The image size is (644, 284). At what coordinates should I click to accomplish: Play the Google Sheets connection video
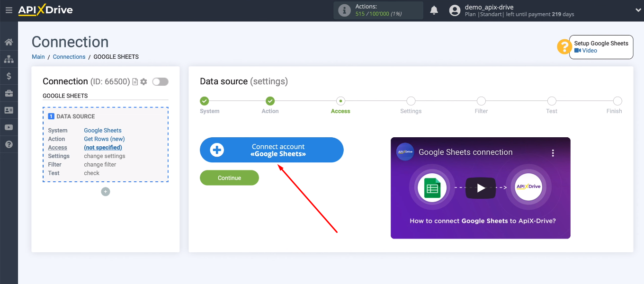pos(481,188)
